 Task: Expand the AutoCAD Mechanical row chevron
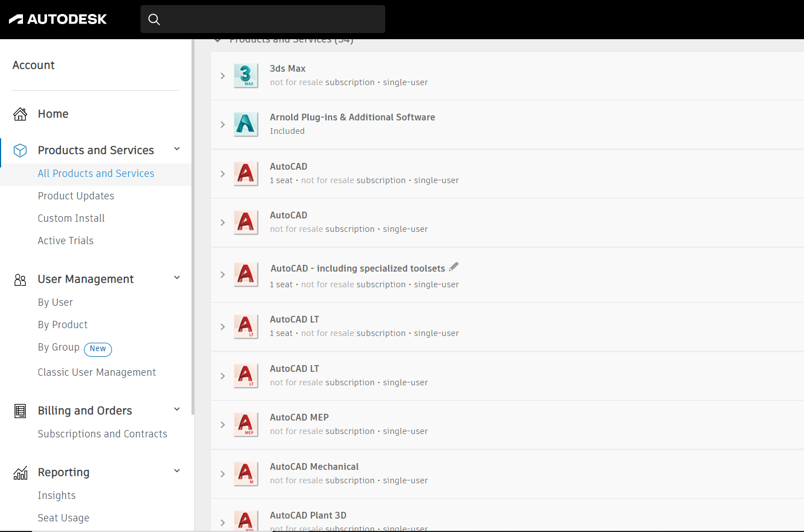click(223, 474)
